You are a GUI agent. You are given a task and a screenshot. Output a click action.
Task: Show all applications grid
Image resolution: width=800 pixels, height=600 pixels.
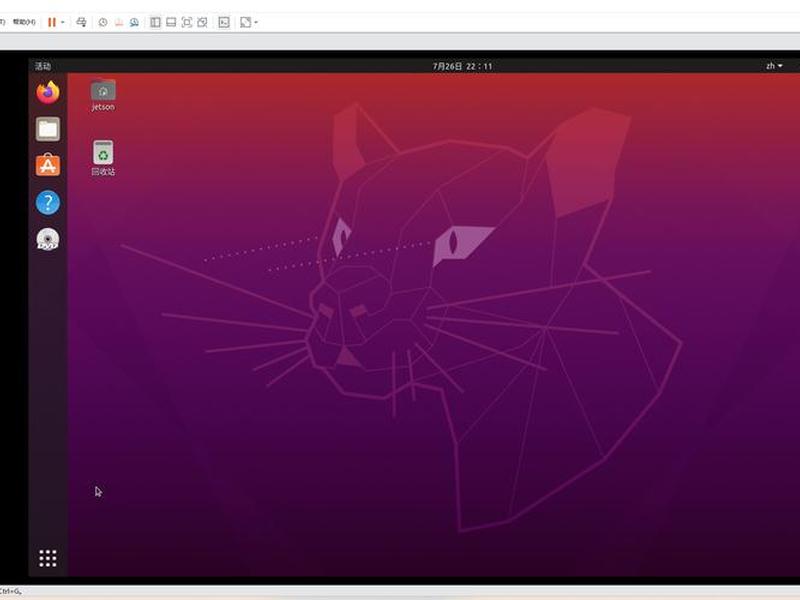48,558
